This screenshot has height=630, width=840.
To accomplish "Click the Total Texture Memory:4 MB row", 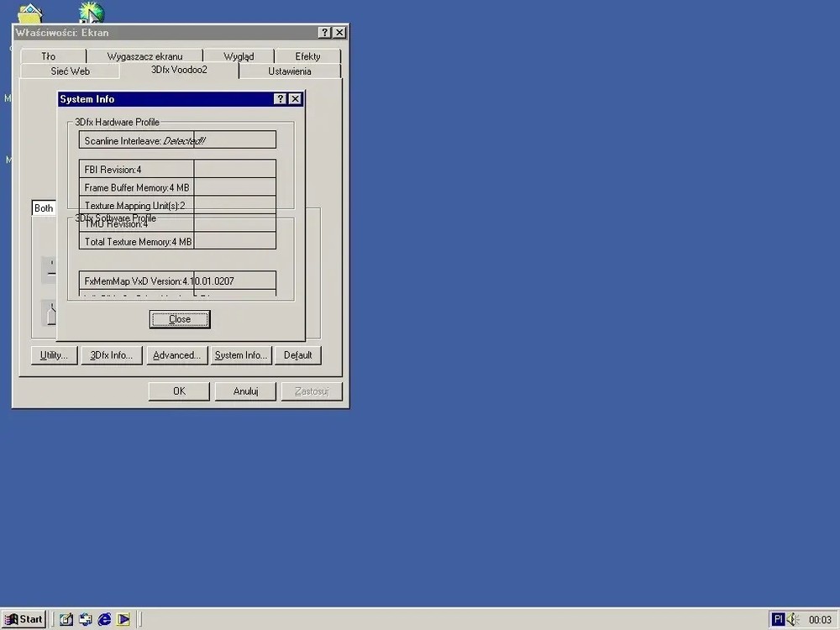I will pyautogui.click(x=177, y=241).
